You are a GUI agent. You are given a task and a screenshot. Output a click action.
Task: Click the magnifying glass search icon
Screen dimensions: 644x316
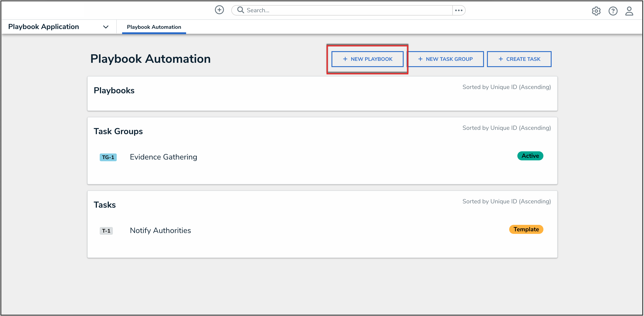(x=241, y=10)
